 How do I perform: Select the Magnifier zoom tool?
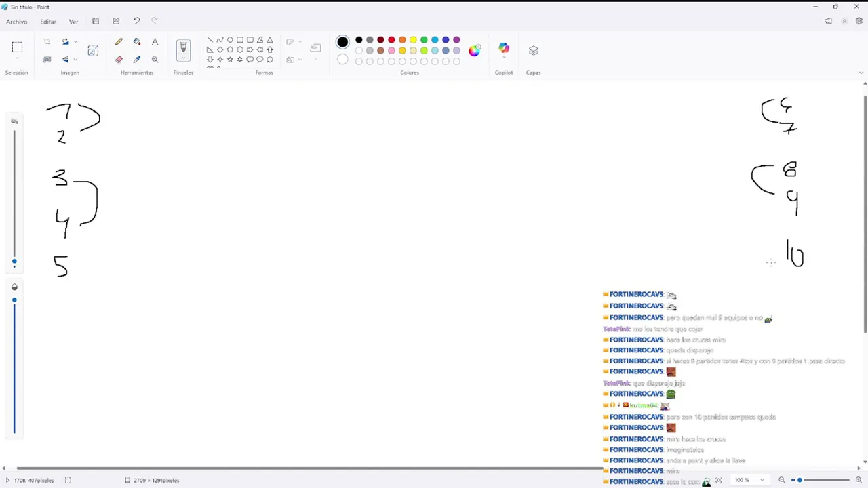(155, 60)
